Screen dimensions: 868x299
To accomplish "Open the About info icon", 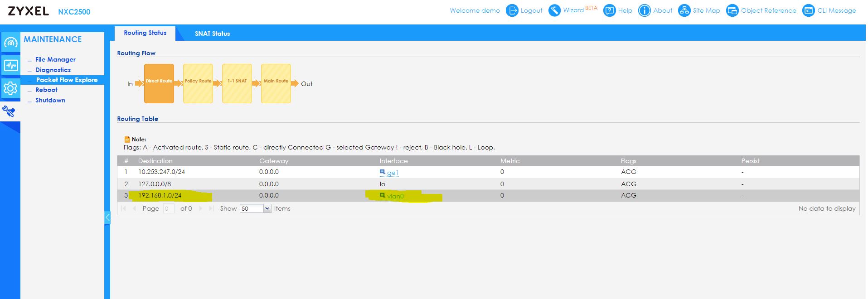I will coord(644,10).
